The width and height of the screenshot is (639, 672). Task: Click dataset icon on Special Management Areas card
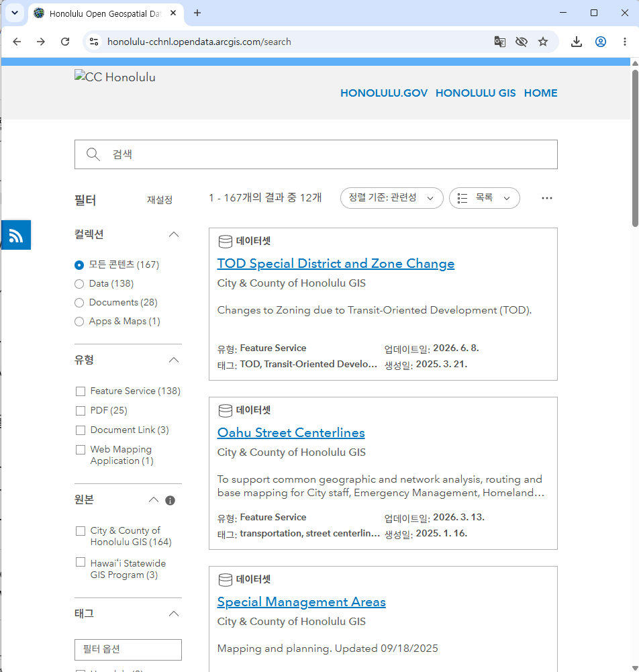click(225, 580)
